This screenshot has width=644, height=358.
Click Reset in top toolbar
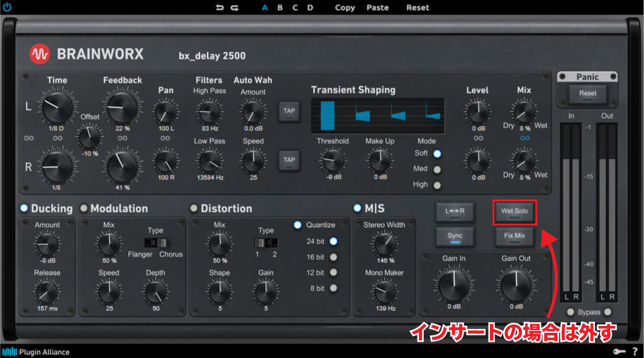click(418, 8)
